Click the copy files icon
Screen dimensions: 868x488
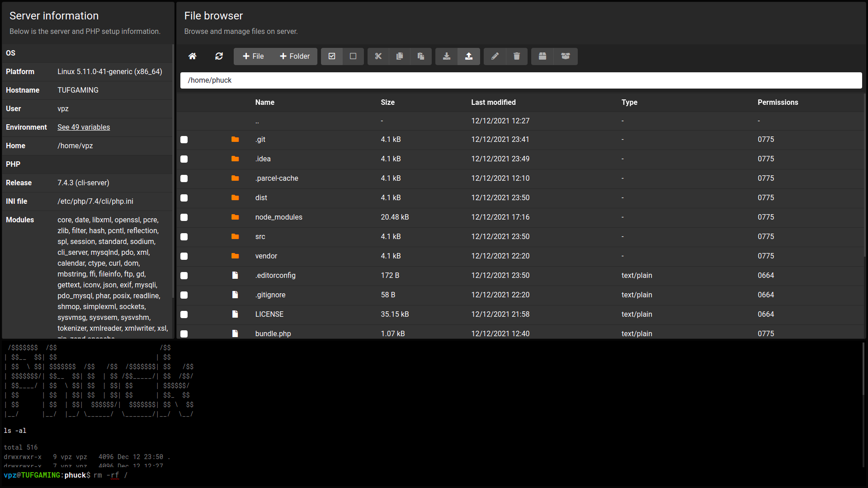pyautogui.click(x=400, y=56)
